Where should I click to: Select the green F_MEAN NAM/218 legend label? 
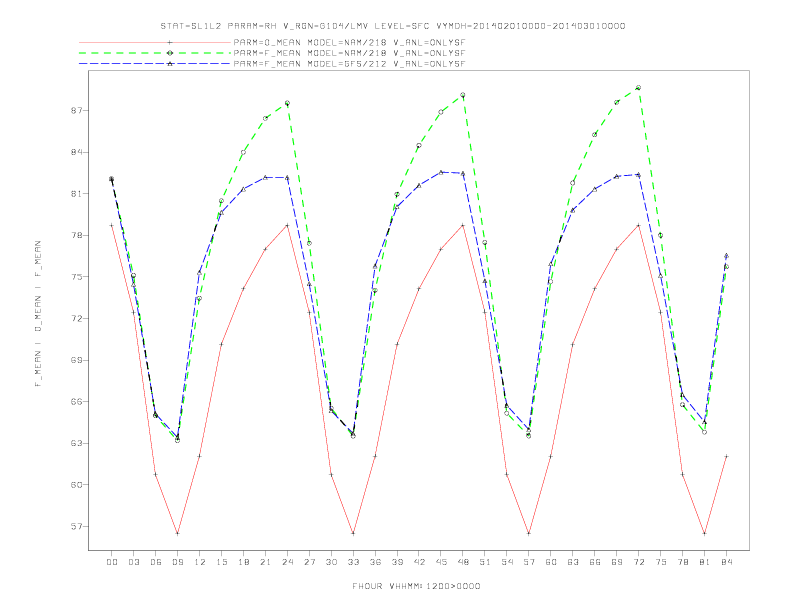coord(349,53)
